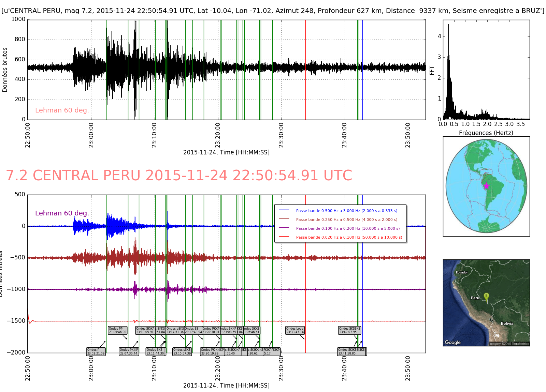Click the 'Peru' label on satellite map

click(475, 298)
